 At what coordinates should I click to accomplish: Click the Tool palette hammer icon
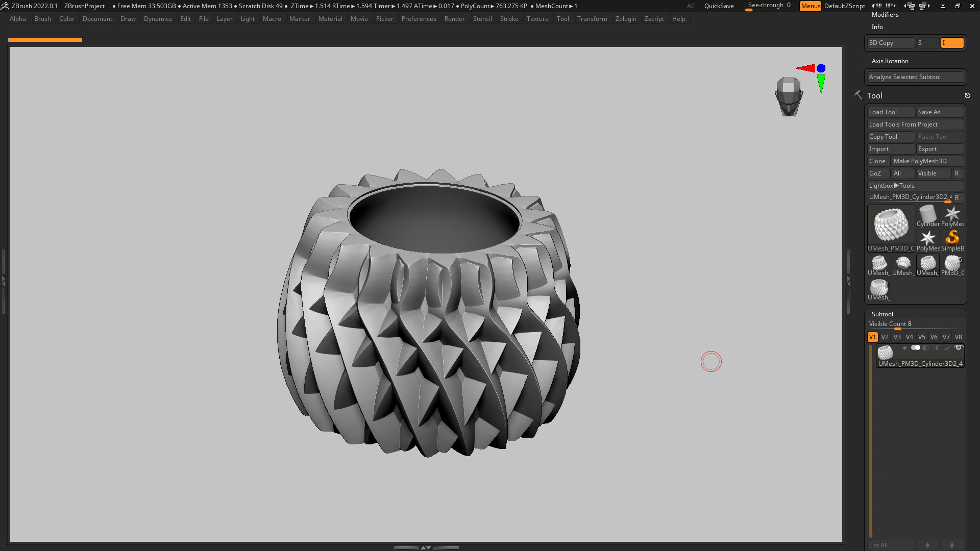(x=858, y=95)
